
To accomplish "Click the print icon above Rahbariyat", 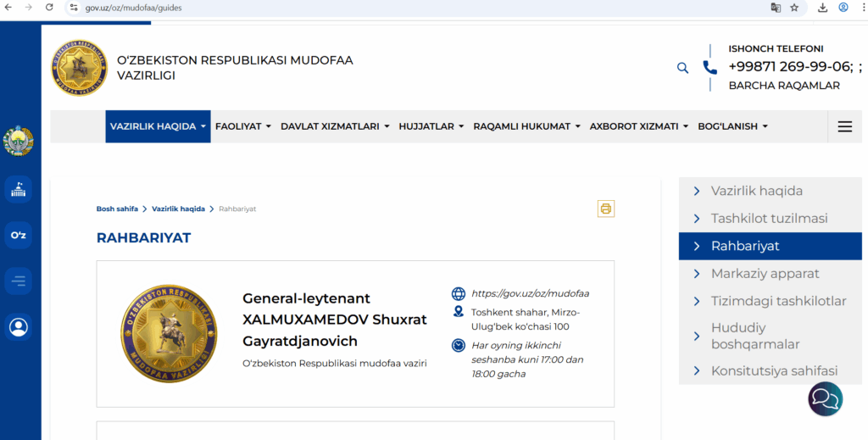I will pyautogui.click(x=605, y=209).
